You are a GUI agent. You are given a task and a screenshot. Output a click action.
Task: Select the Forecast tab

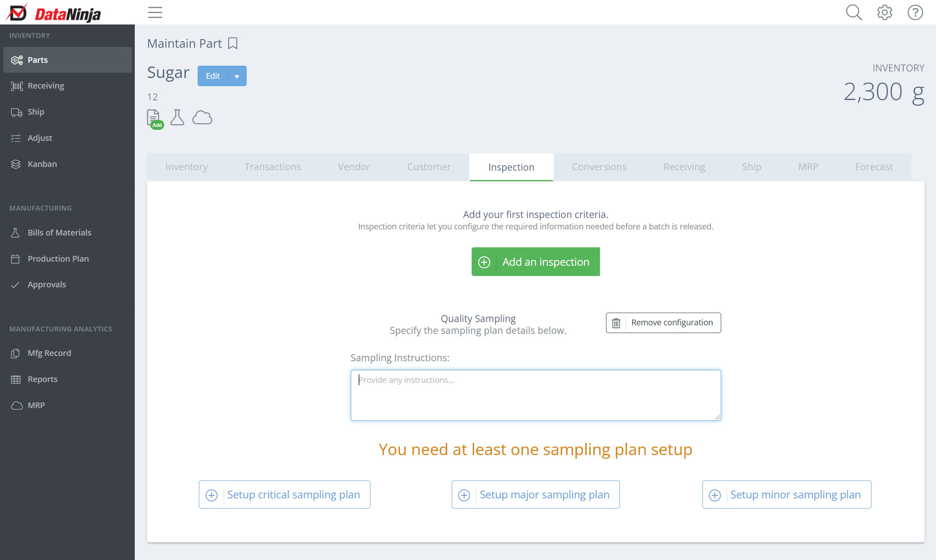874,167
